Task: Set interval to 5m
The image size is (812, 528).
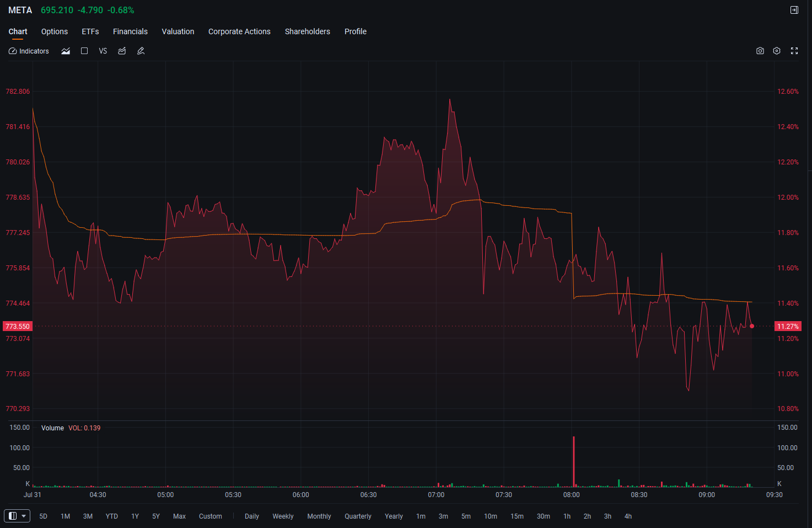Action: [466, 516]
